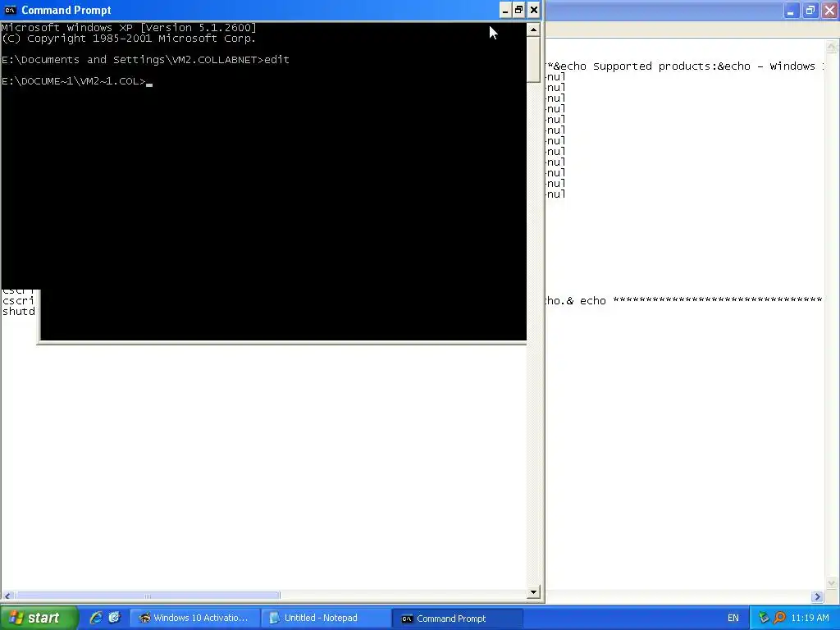
Task: Restore down the Command Prompt window
Action: click(x=518, y=10)
